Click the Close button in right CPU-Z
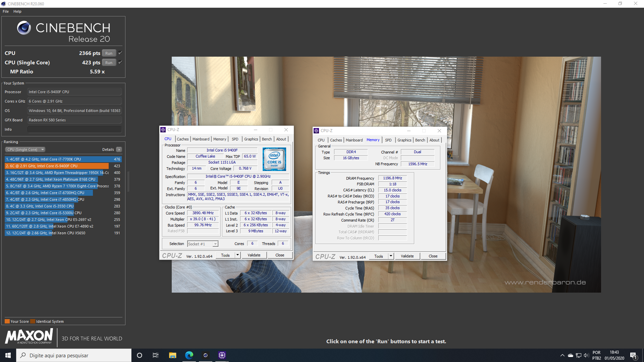Image resolution: width=644 pixels, height=362 pixels. (x=433, y=256)
